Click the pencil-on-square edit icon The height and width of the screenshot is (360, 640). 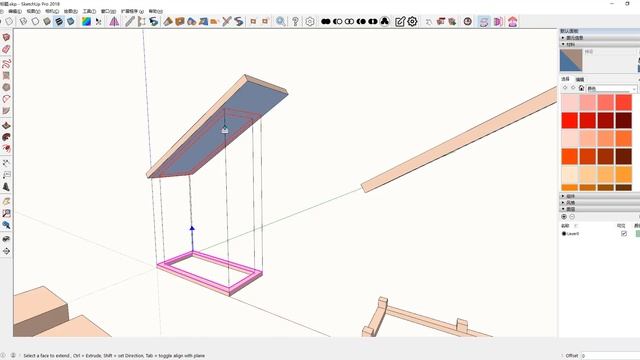tap(400, 21)
